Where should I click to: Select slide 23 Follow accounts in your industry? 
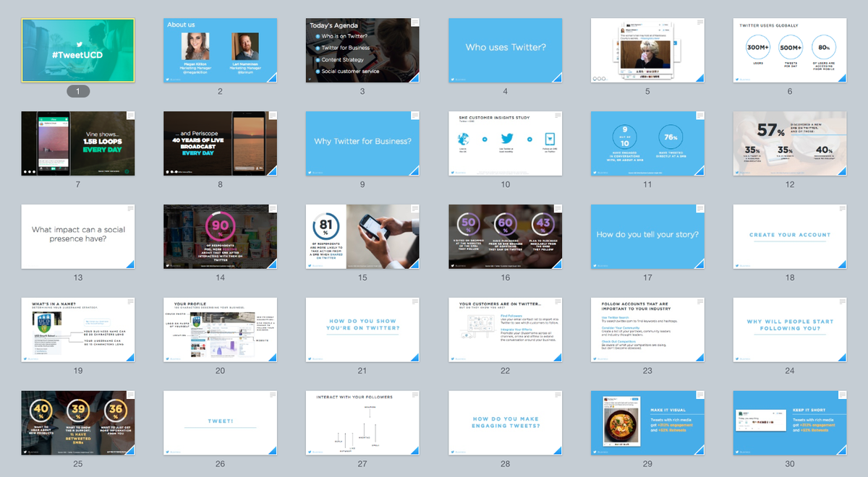647,330
